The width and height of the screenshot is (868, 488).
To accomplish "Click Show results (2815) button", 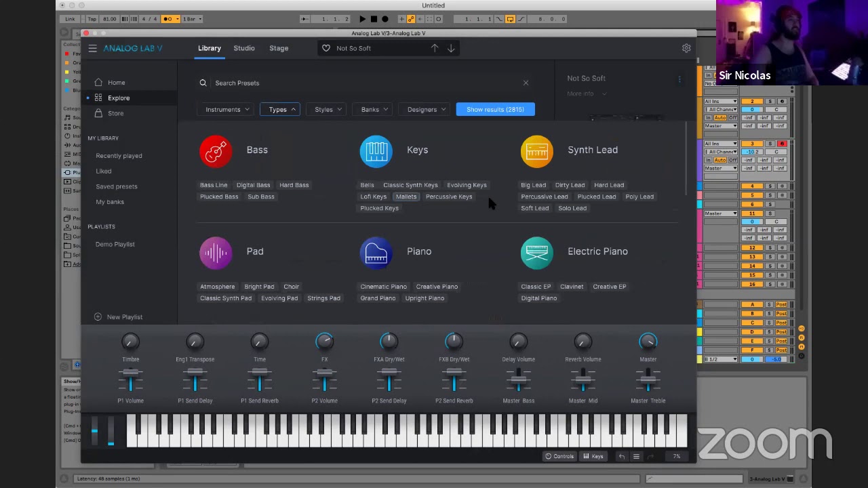I will point(495,109).
